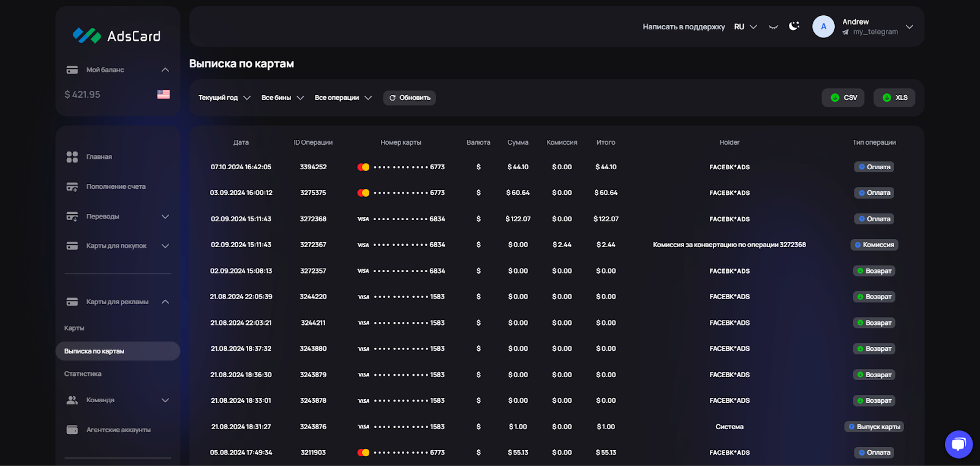This screenshot has height=466, width=980.
Task: Click the Дата column header
Action: (x=241, y=142)
